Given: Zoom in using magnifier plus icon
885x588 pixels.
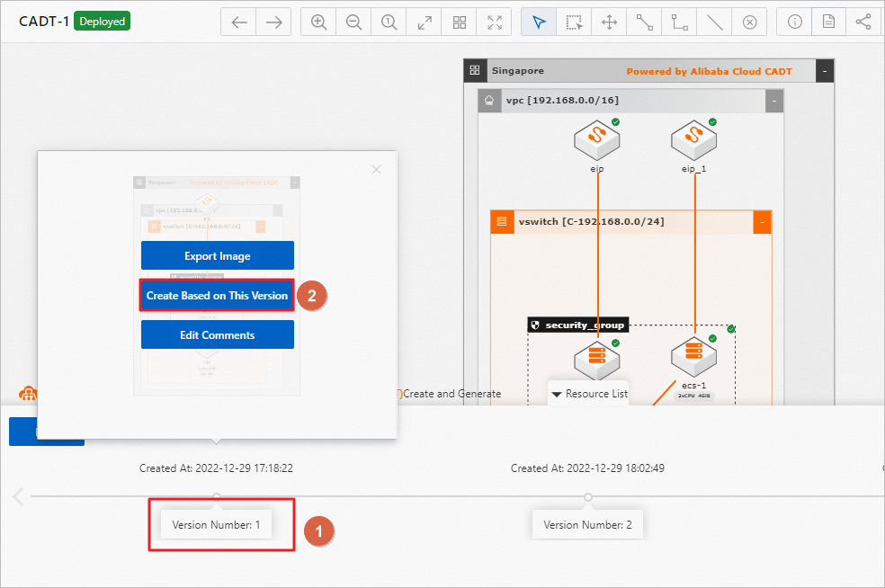Looking at the screenshot, I should [x=319, y=22].
